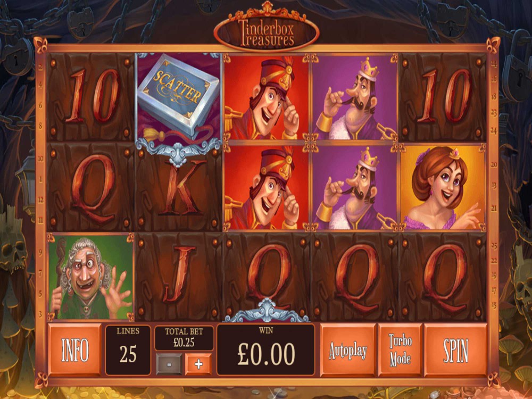This screenshot has height=399, width=532.
Task: Select the old witch symbol
Action: [90, 277]
